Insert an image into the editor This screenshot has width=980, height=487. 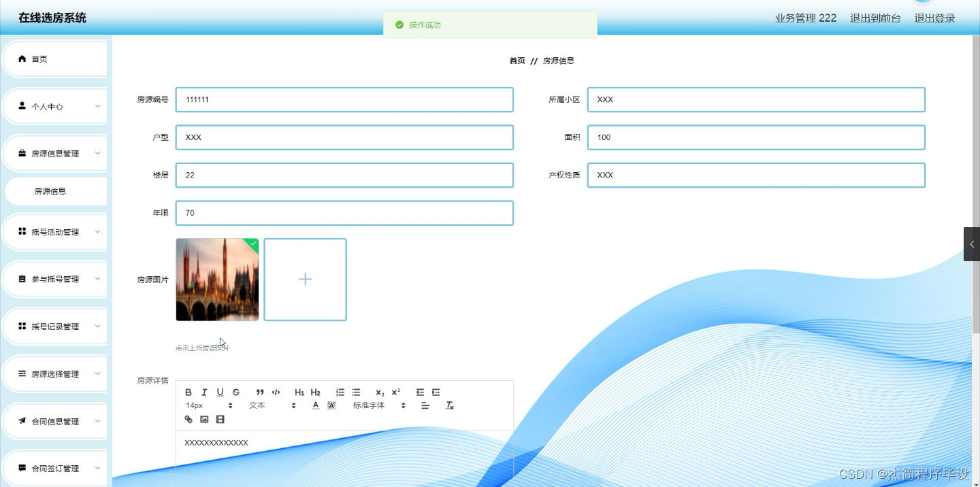tap(204, 419)
